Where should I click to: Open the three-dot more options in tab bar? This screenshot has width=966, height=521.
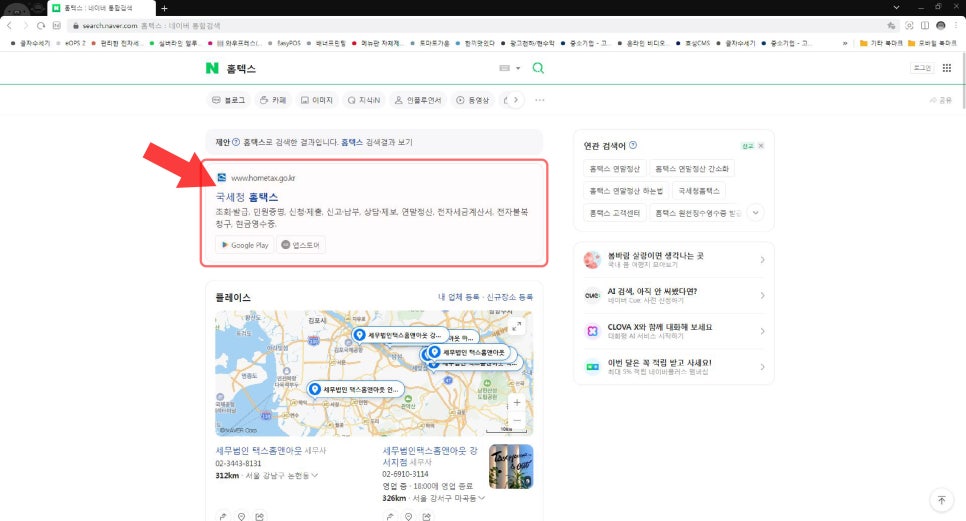[540, 100]
